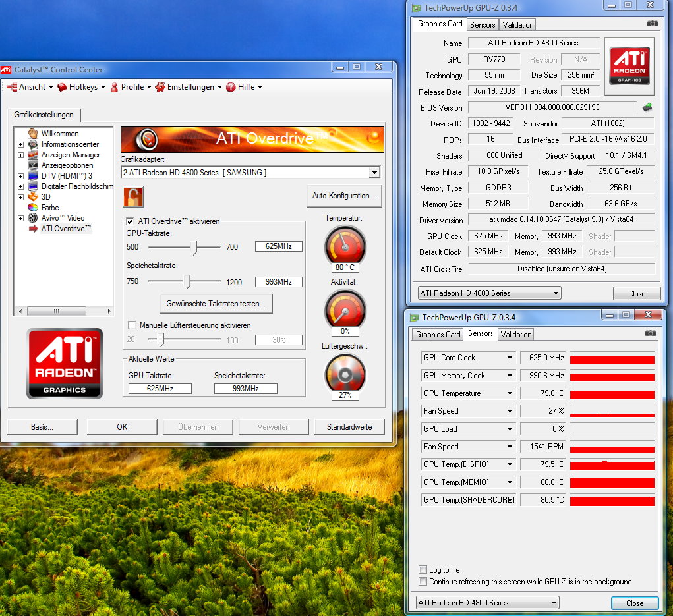
Task: Click the GPU-Taktrate slider handle
Action: pos(194,248)
